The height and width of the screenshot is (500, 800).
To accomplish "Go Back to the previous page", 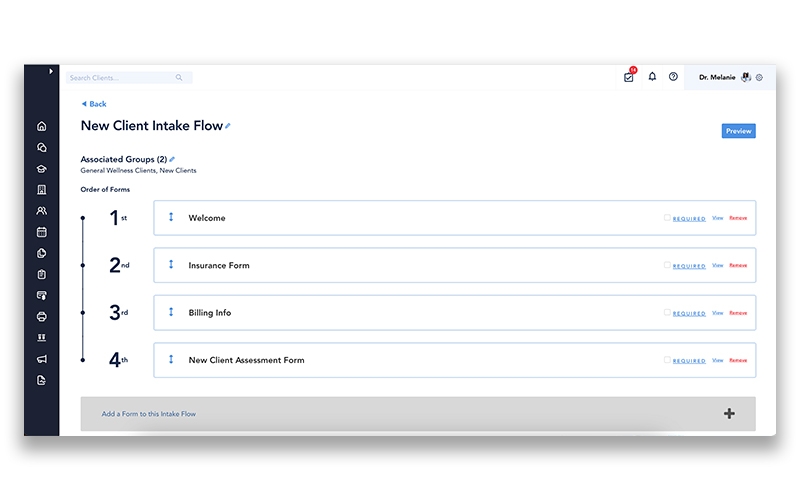I will click(x=94, y=104).
